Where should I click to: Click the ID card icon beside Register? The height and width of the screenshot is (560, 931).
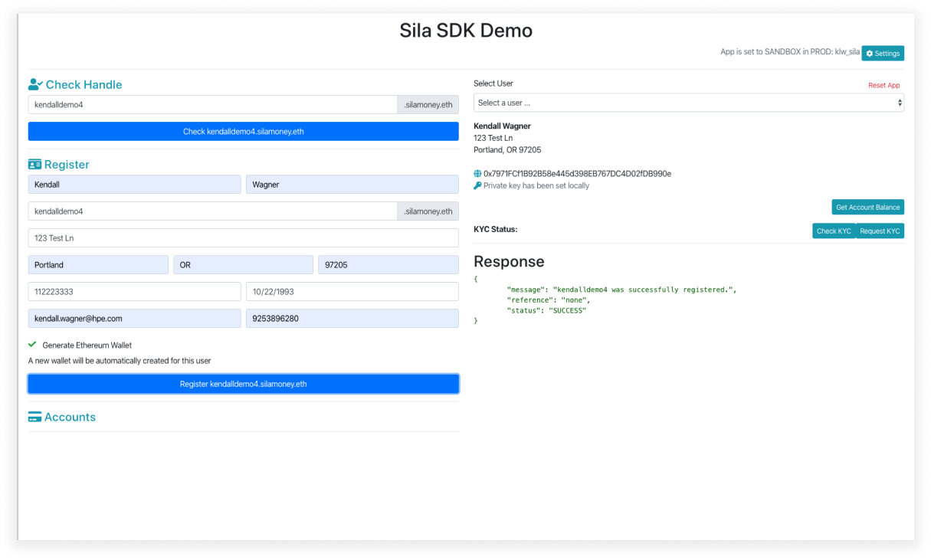(x=34, y=164)
